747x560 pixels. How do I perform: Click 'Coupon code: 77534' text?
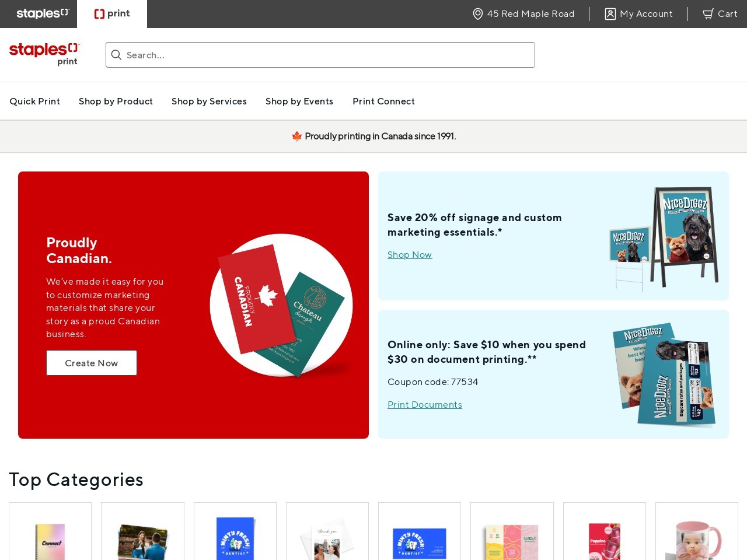coord(432,381)
